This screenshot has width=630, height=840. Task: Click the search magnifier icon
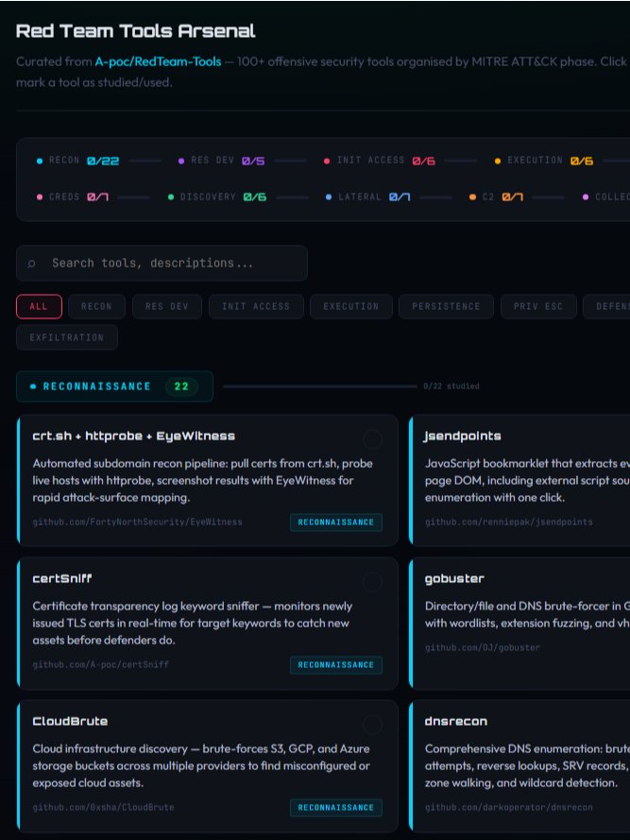(x=31, y=263)
